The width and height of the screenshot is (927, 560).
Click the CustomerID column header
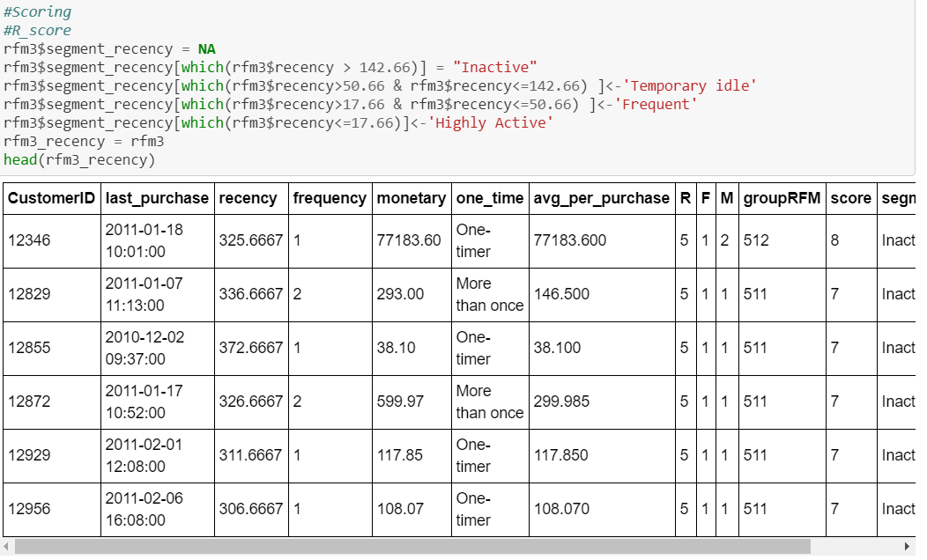[x=51, y=198]
